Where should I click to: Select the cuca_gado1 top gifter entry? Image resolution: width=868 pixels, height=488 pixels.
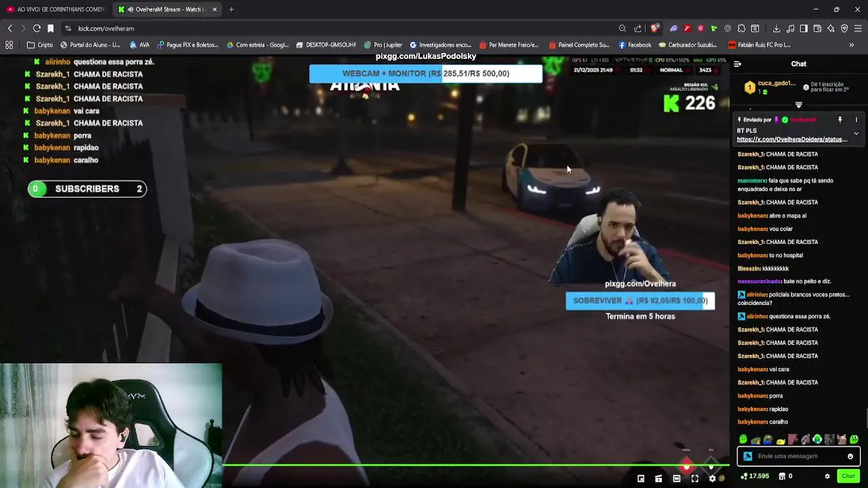point(770,87)
